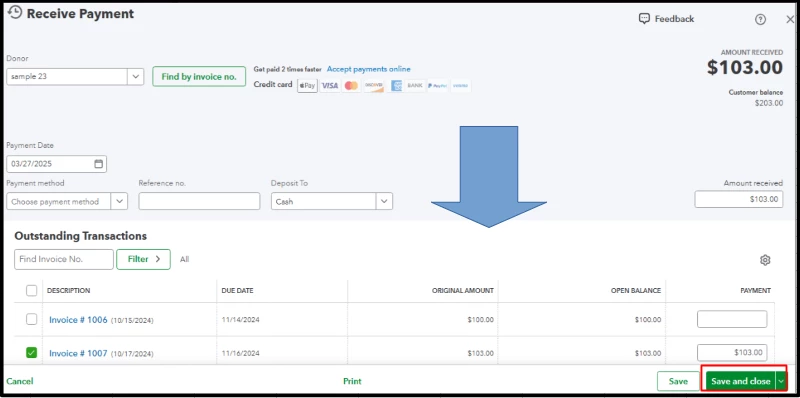Viewport: 800px width, 398px height.
Task: Click the Apple Pay card icon
Action: [x=307, y=86]
